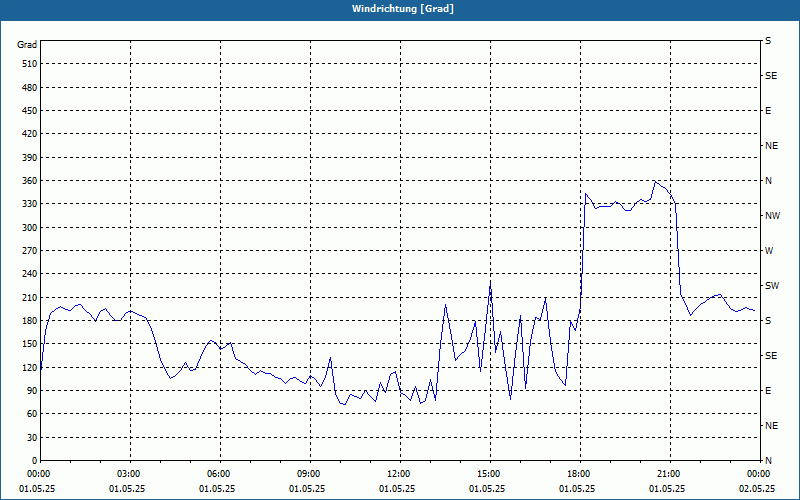Select the 360 degree label

(x=29, y=181)
